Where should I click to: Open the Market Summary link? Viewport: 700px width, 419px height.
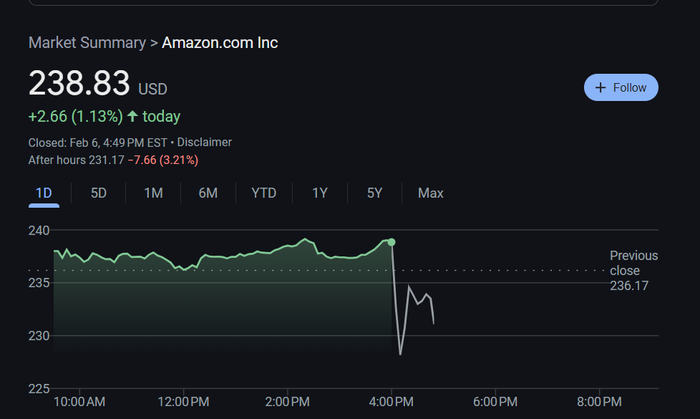[87, 43]
